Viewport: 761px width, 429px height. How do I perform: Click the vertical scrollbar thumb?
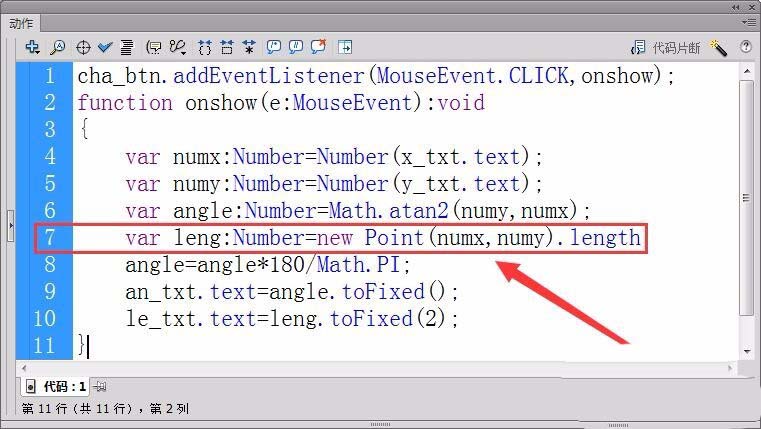tap(746, 198)
